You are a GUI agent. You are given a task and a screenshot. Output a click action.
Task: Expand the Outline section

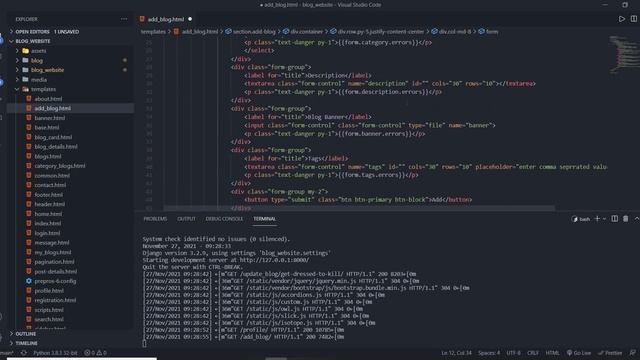click(25, 334)
